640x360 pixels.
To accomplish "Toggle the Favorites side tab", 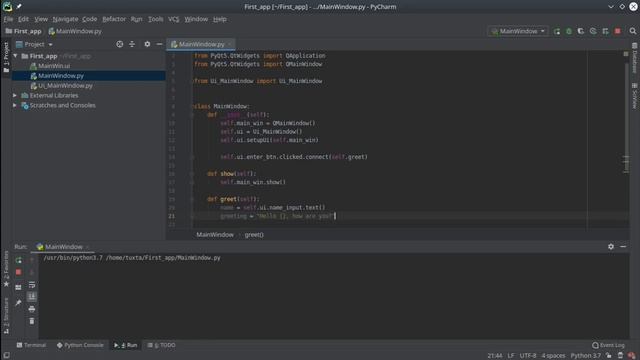I will [x=6, y=269].
